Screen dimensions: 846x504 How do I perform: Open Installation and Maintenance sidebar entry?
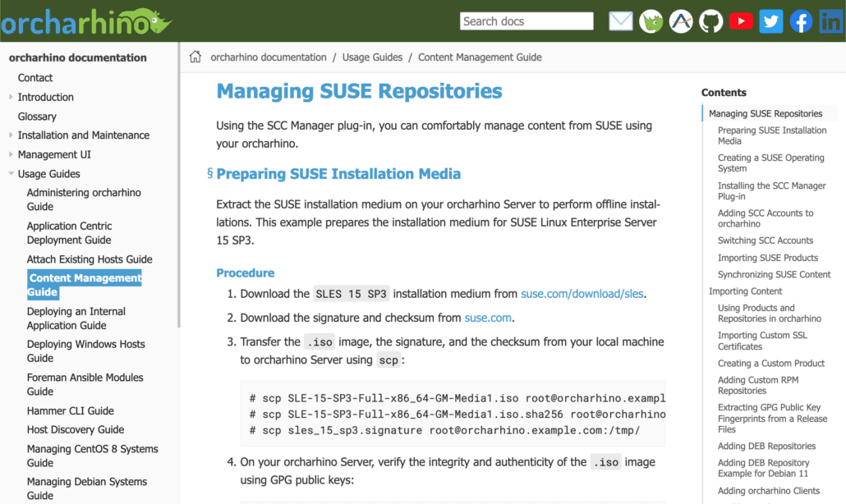click(84, 135)
